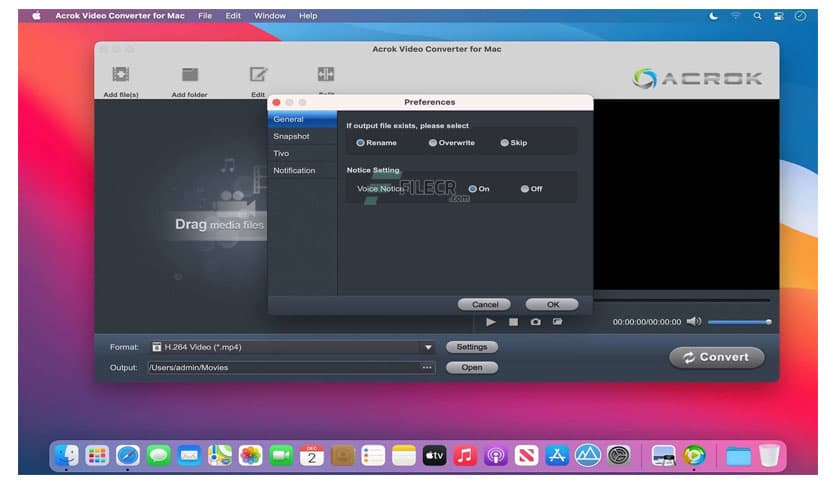The image size is (836, 484).
Task: Open Finder from the Dock
Action: click(x=67, y=456)
